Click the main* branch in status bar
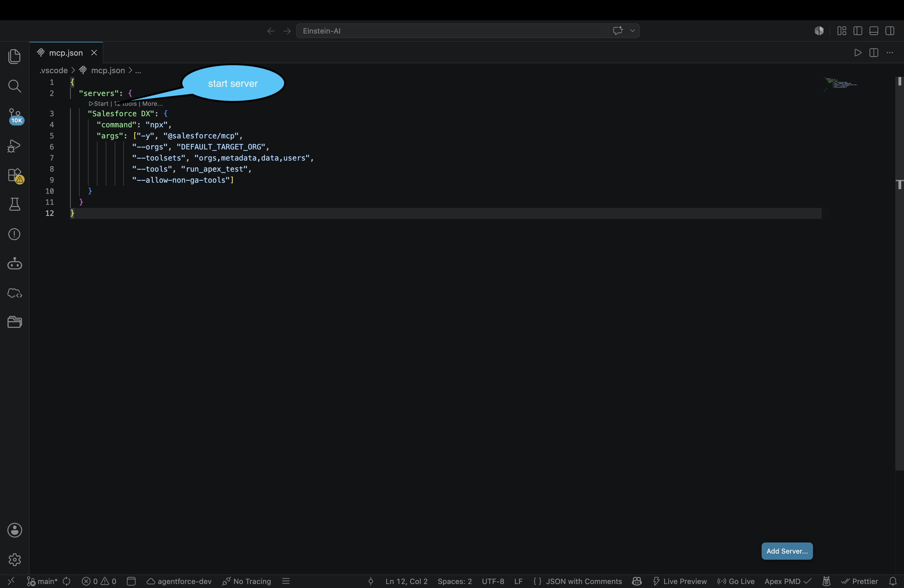The height and width of the screenshot is (588, 904). pyautogui.click(x=42, y=581)
